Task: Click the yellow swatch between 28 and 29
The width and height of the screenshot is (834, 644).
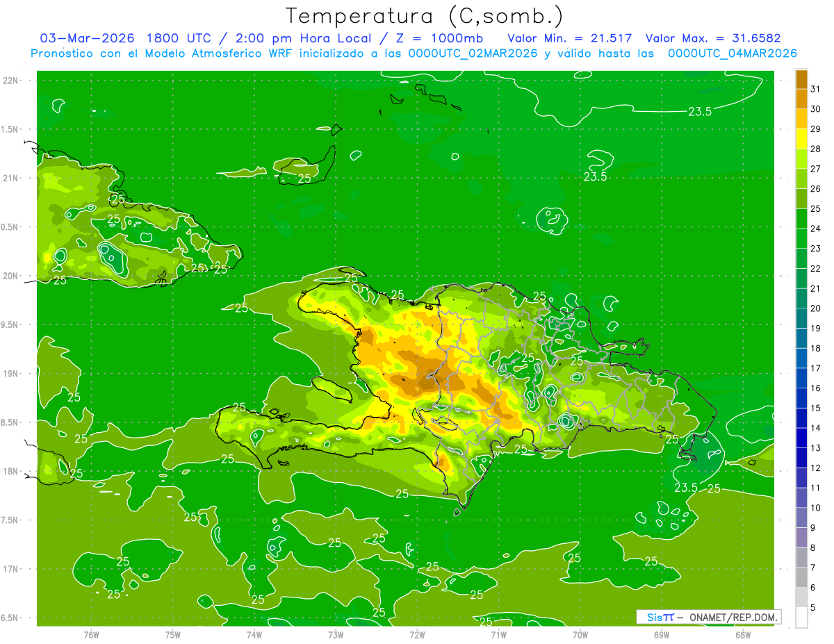Action: click(x=801, y=139)
